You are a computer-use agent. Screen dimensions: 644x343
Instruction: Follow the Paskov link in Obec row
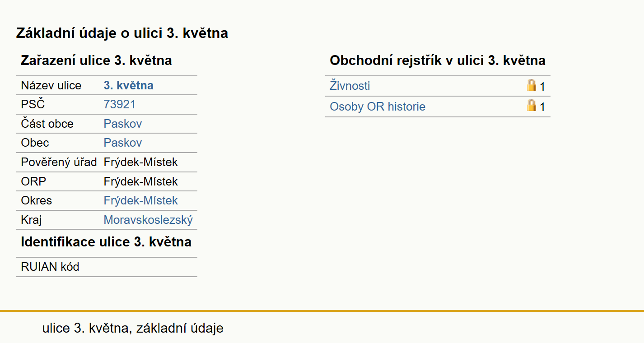(x=123, y=143)
